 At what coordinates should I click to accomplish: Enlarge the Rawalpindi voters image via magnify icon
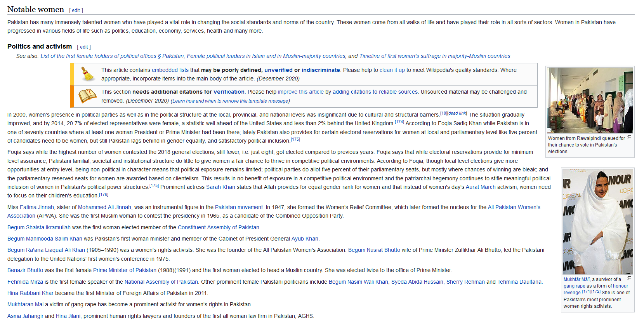(x=629, y=137)
